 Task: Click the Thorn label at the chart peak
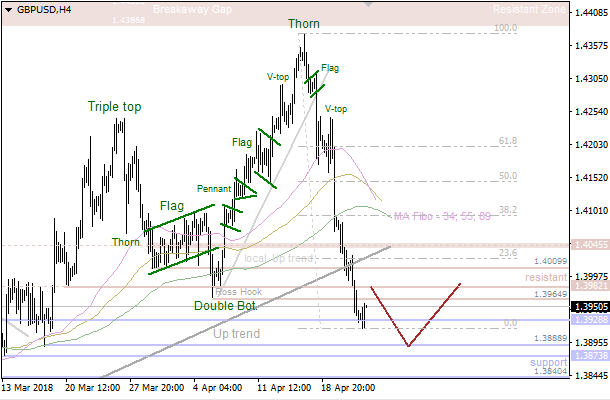pyautogui.click(x=305, y=24)
